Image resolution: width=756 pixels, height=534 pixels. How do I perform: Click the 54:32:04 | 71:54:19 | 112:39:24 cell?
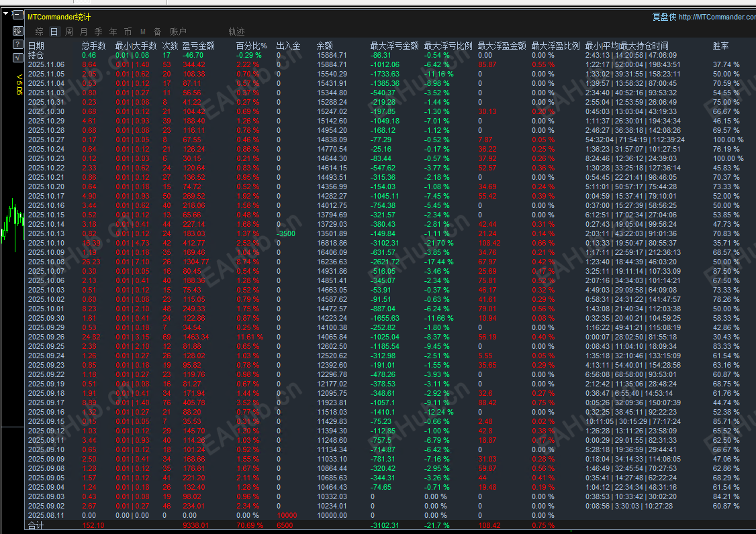[x=635, y=140]
